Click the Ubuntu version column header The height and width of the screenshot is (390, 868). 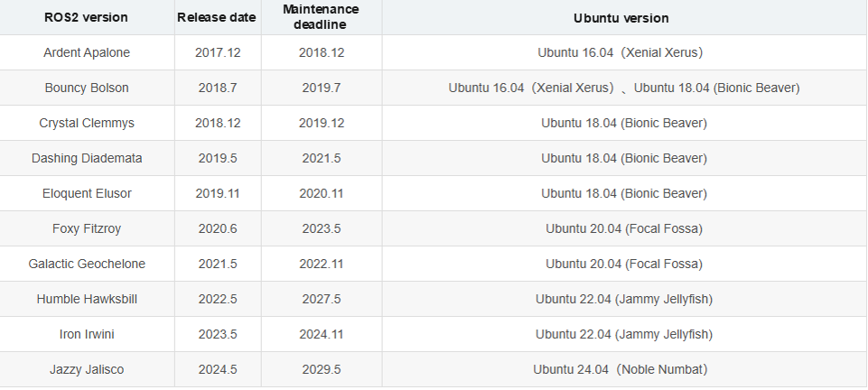[623, 18]
